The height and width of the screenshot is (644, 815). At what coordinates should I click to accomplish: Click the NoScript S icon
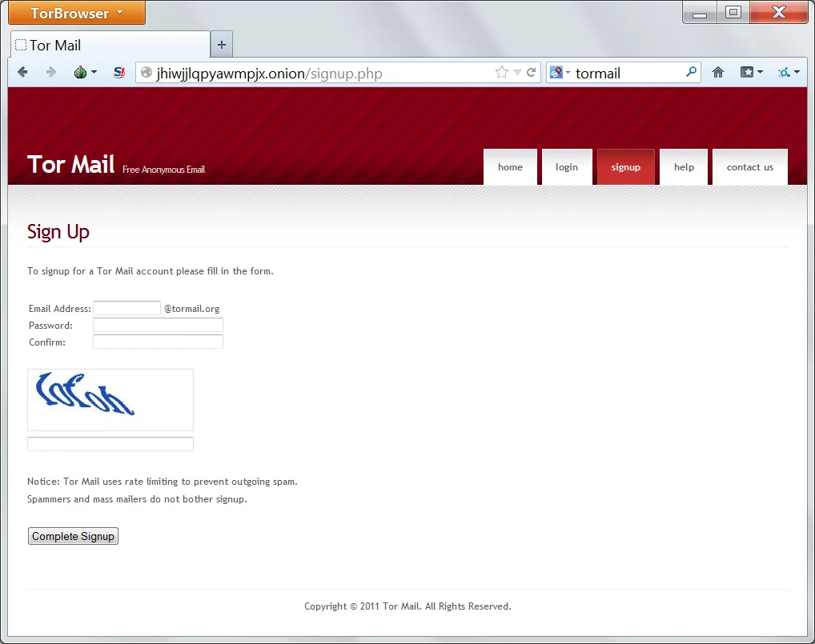[119, 72]
